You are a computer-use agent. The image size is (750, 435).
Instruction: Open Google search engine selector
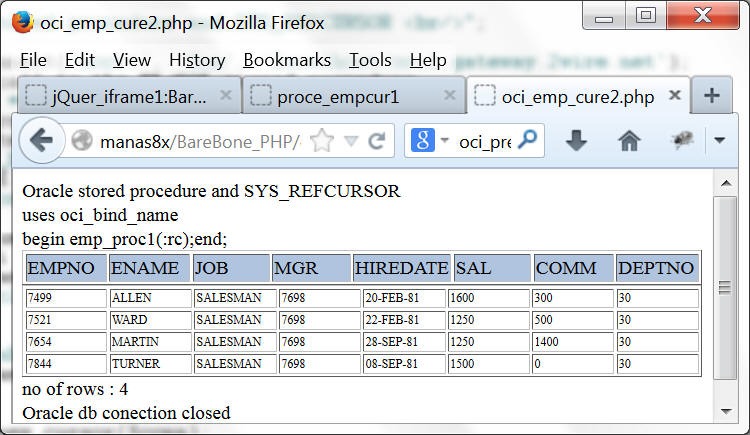[430, 141]
